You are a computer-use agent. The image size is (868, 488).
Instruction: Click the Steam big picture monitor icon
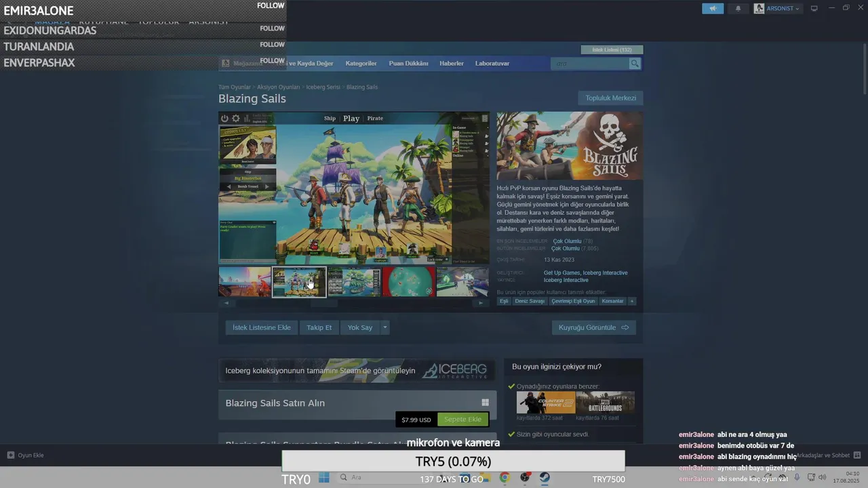pyautogui.click(x=814, y=8)
